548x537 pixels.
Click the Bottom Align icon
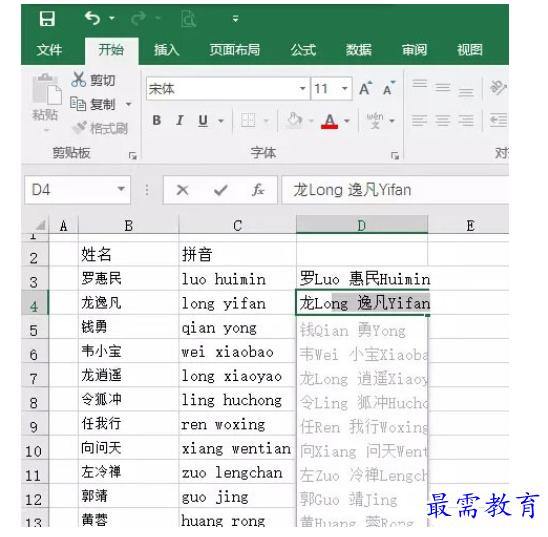point(466,92)
